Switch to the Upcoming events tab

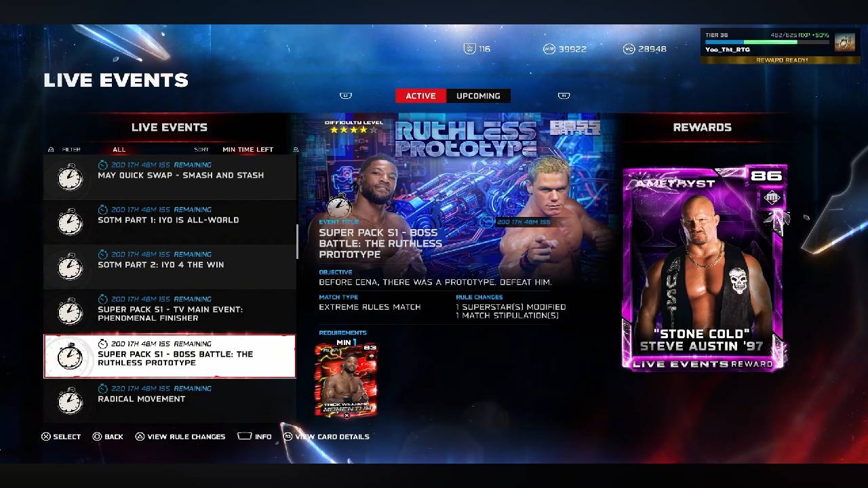[x=478, y=96]
